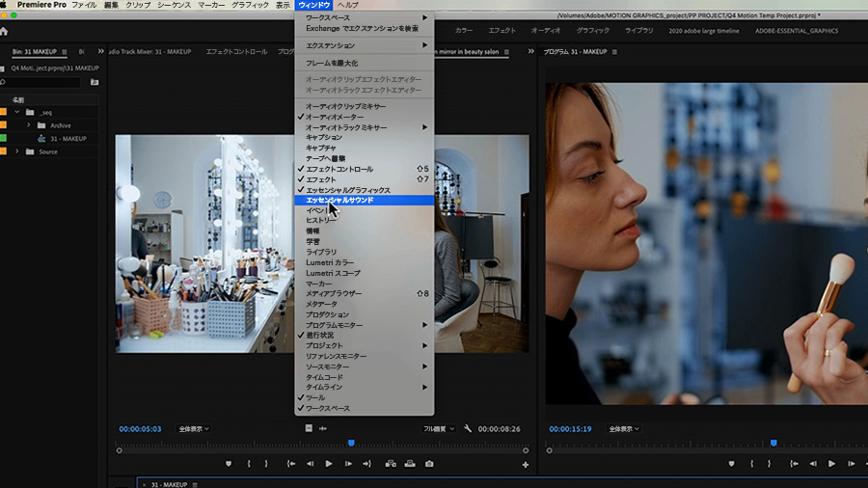The height and width of the screenshot is (488, 868).
Task: Toggle the checked エフェクト menu entry
Action: point(365,179)
